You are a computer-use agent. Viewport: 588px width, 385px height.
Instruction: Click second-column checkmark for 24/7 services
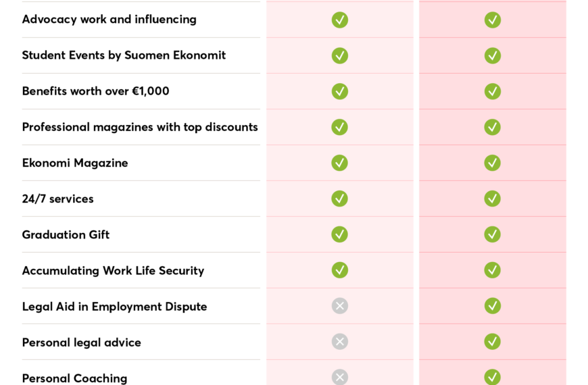493,199
